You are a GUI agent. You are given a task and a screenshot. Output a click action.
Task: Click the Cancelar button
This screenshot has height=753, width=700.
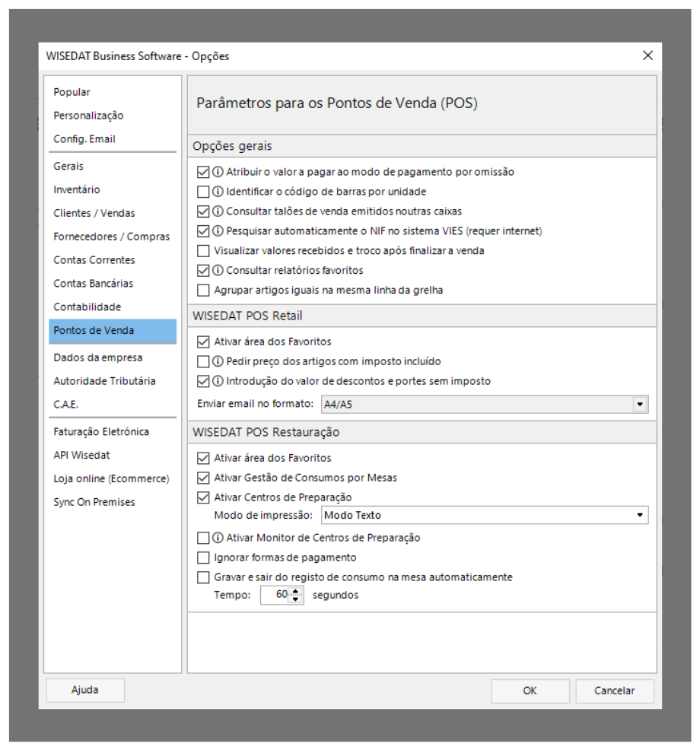click(615, 691)
